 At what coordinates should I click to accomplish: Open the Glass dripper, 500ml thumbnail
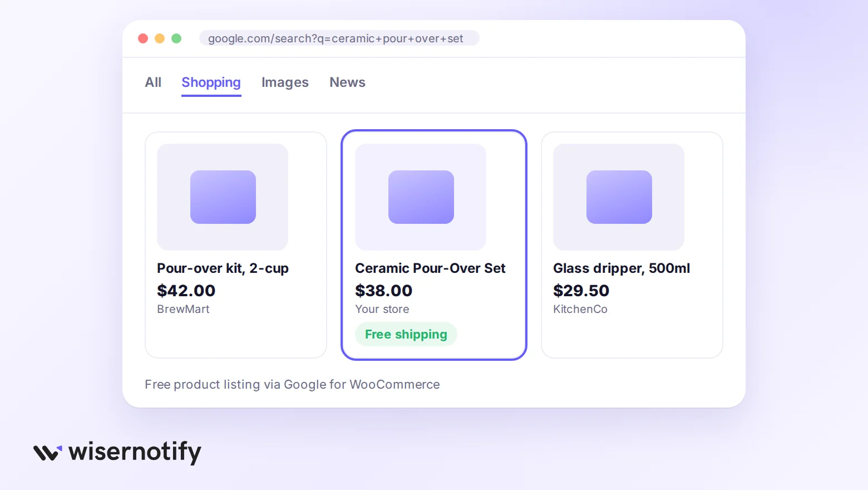pos(619,197)
